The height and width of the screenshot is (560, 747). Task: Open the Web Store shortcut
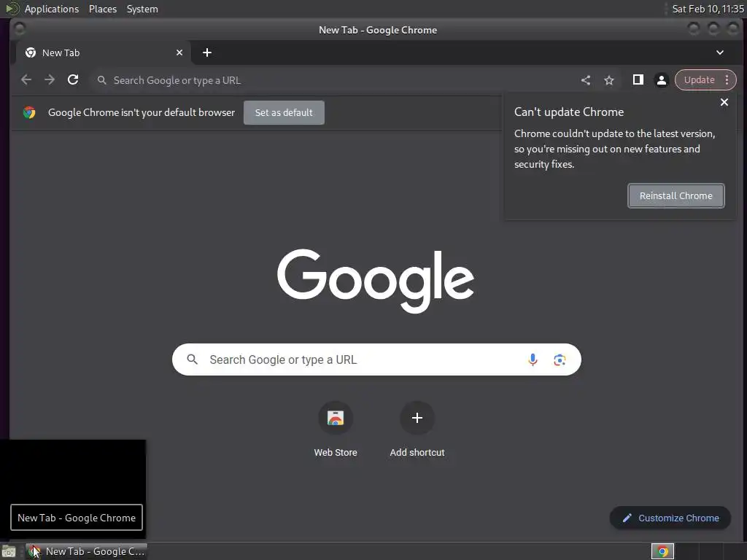tap(336, 429)
